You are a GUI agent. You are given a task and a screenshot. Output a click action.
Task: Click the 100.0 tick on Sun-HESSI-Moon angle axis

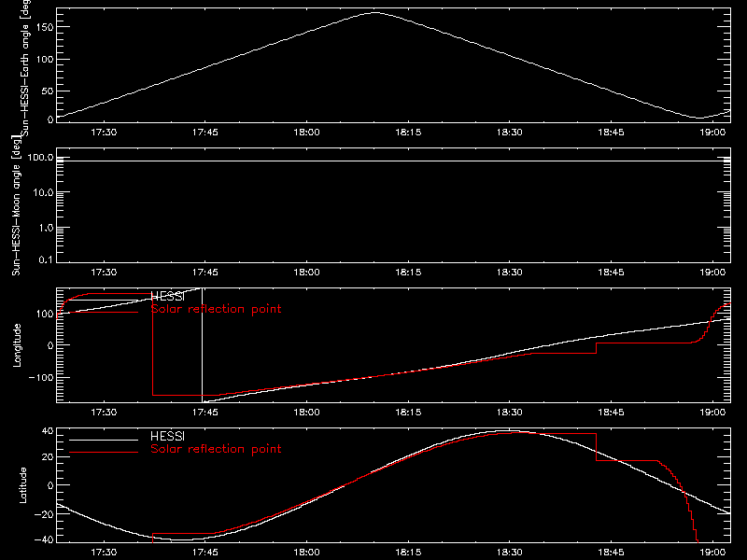tap(40, 158)
